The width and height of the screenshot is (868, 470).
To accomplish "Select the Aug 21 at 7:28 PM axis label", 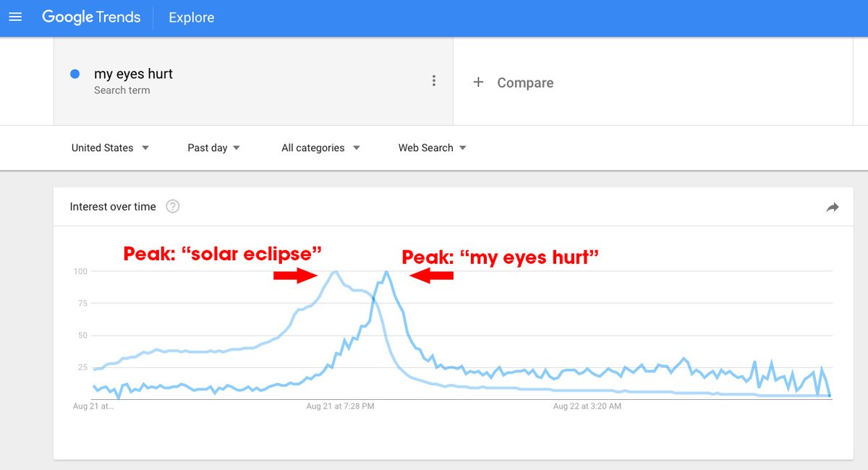I will click(x=340, y=406).
